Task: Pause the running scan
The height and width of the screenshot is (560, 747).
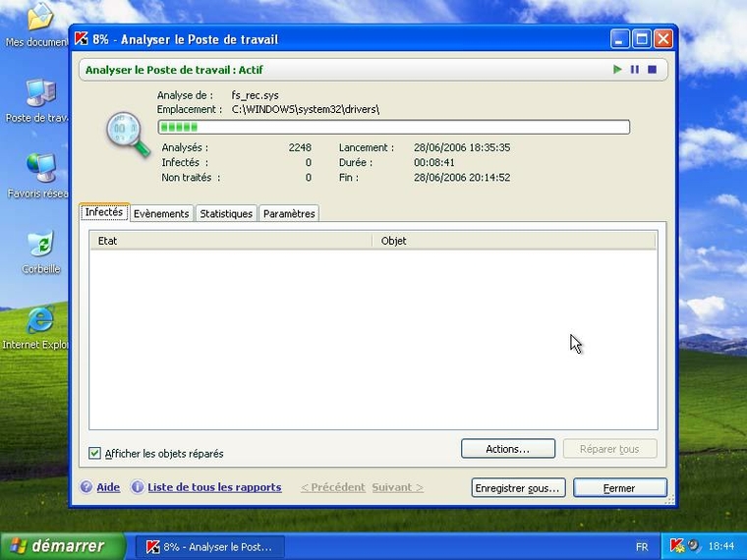Action: 635,70
